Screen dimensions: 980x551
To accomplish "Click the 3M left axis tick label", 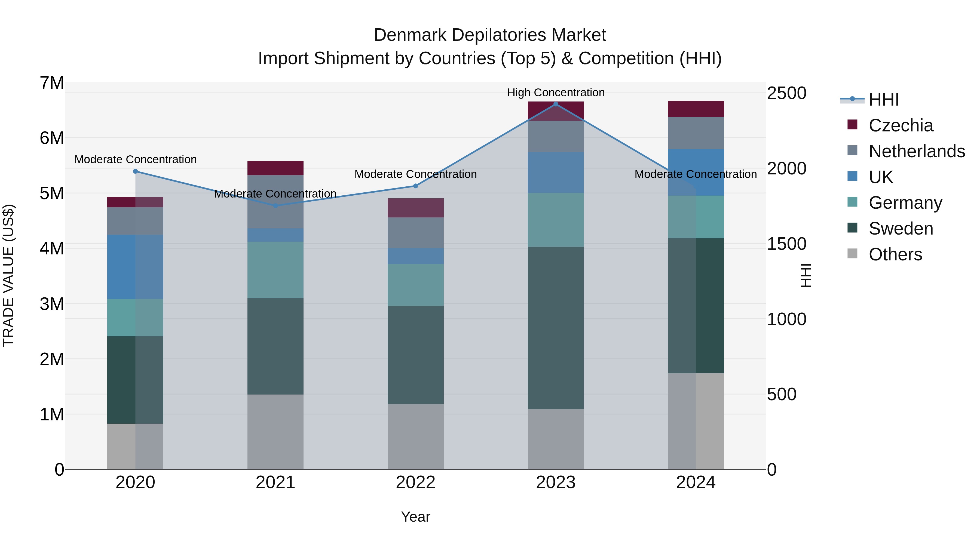I will [52, 304].
